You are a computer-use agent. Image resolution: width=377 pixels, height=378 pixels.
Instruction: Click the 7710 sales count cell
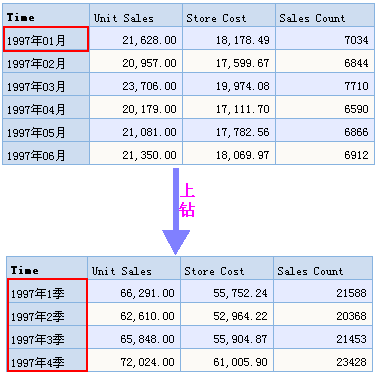pos(325,85)
